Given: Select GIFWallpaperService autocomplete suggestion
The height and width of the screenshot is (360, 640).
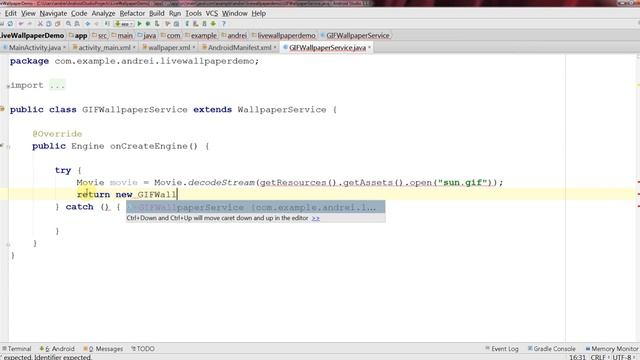Looking at the screenshot, I should coord(256,207).
